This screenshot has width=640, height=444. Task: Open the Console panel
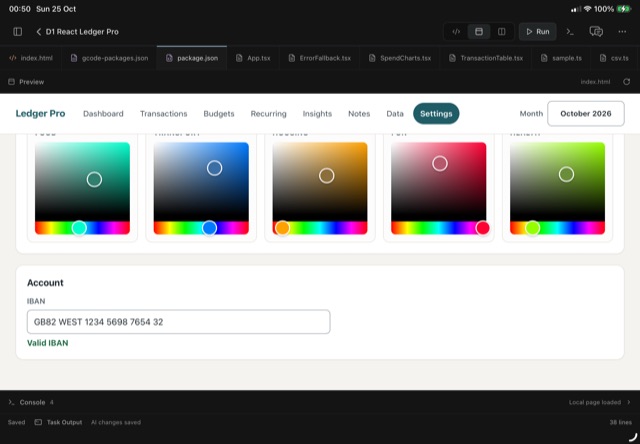tap(32, 402)
